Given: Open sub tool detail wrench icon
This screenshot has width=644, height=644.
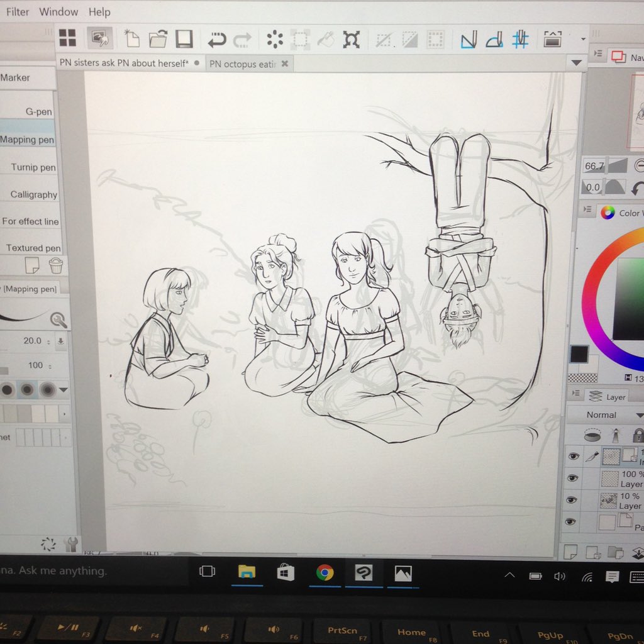Looking at the screenshot, I should (71, 544).
